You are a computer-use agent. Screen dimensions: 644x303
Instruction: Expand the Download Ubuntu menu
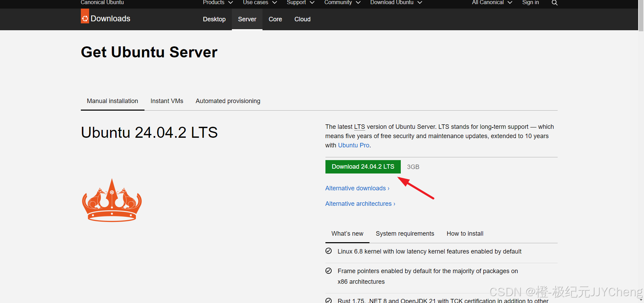(396, 3)
